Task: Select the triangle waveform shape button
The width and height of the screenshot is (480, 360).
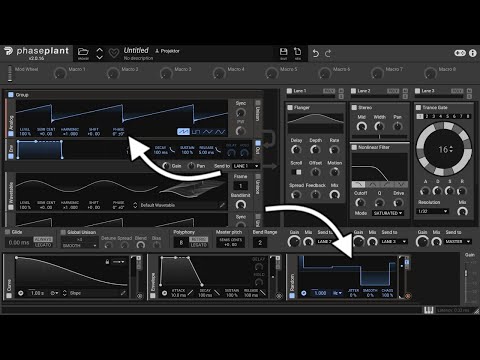Action: click(x=208, y=132)
